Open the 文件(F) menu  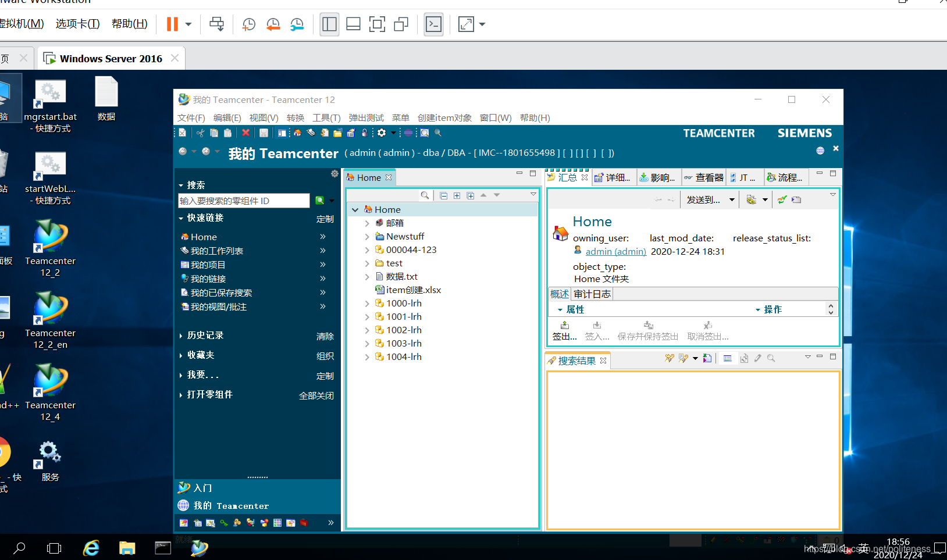pos(191,118)
